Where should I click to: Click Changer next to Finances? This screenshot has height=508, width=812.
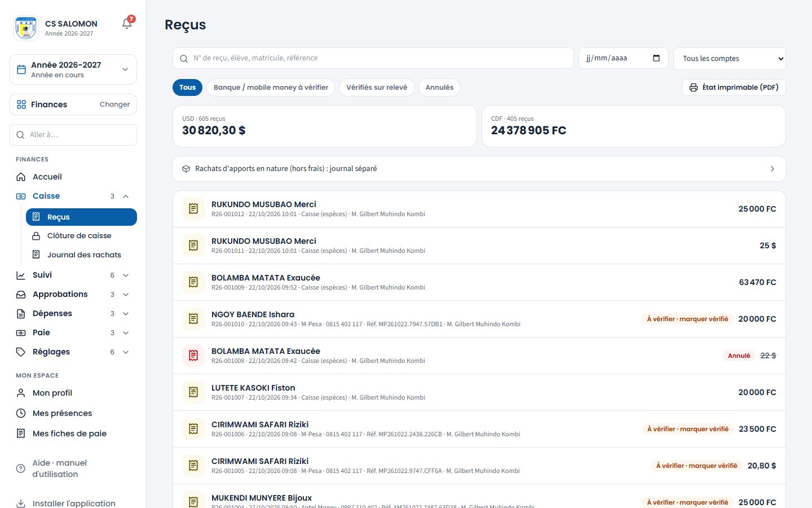click(x=114, y=104)
